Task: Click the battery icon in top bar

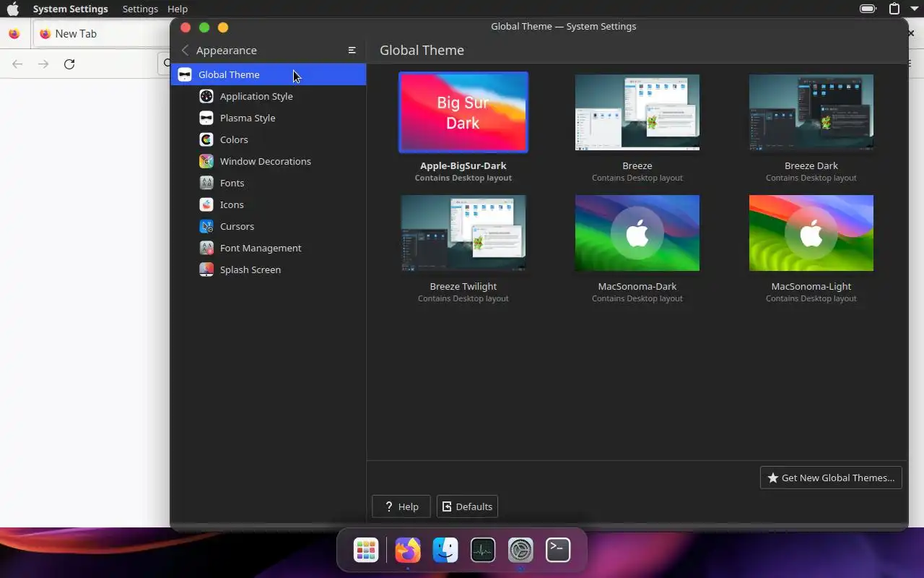Action: (x=868, y=9)
